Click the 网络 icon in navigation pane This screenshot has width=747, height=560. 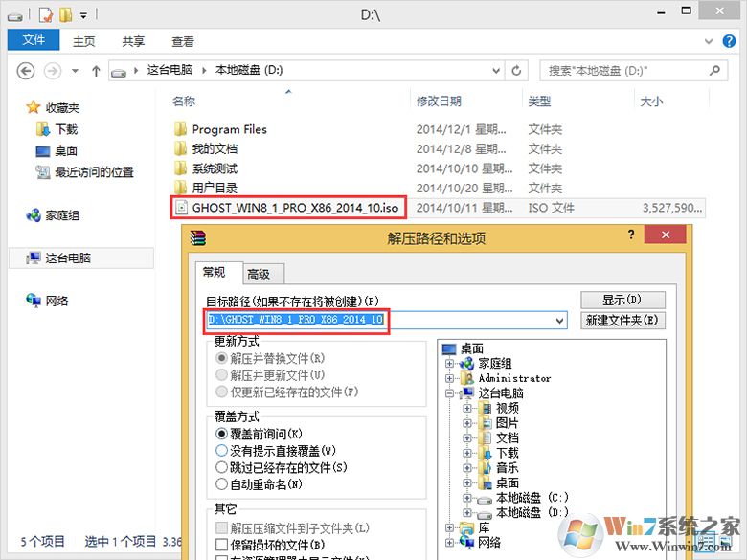[34, 301]
